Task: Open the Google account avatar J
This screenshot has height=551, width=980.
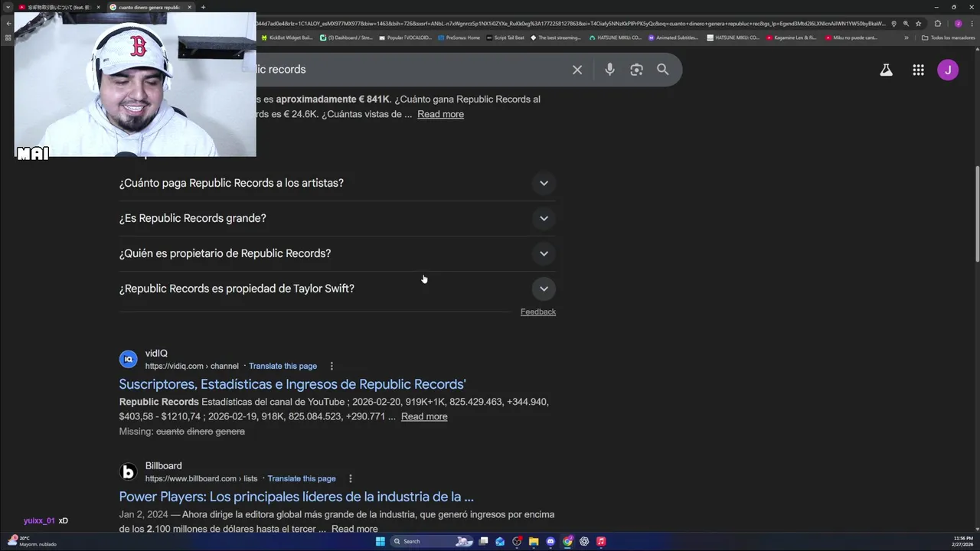Action: [x=948, y=70]
